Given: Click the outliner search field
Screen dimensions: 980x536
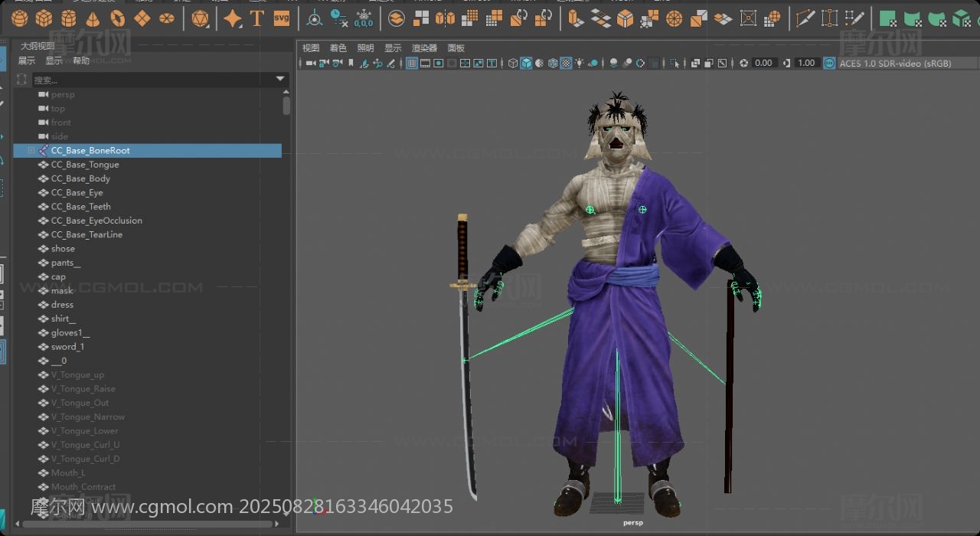Looking at the screenshot, I should coord(152,79).
